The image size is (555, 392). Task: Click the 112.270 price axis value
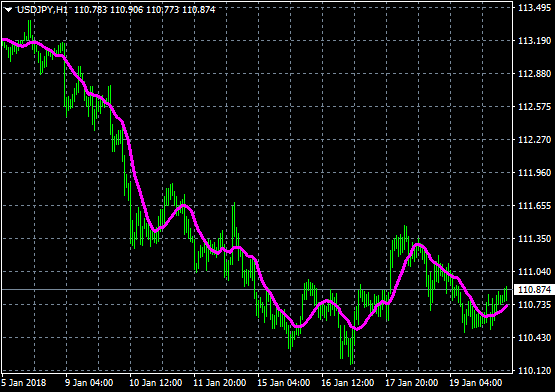tap(534, 140)
